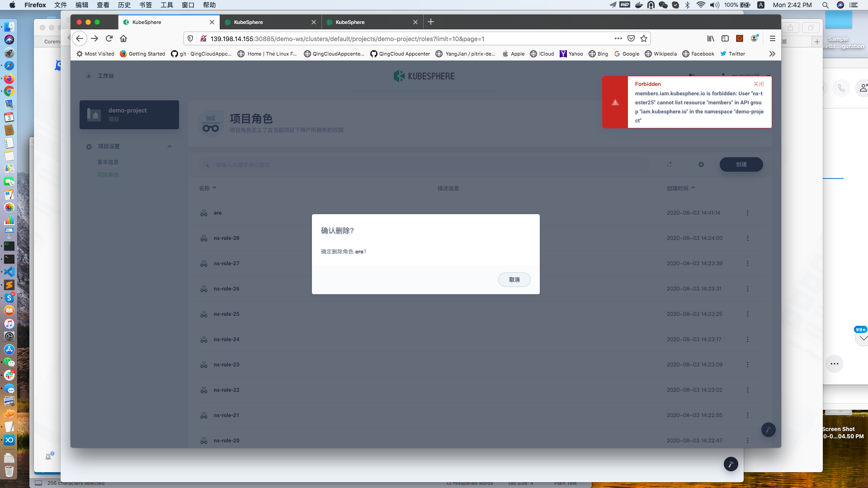
Task: Open the 书签 menu in the menu bar
Action: (146, 5)
